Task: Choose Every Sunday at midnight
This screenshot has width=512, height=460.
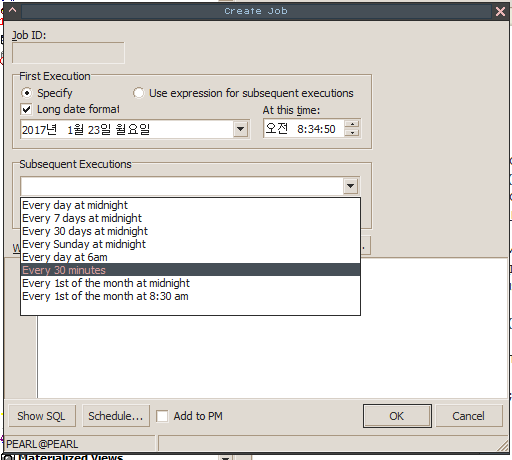Action: 190,244
